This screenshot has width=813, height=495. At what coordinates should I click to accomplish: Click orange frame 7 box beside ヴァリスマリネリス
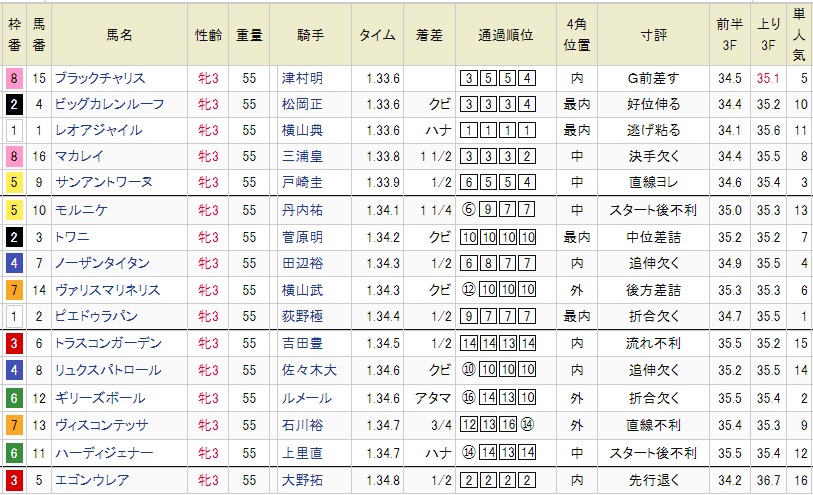tap(13, 290)
